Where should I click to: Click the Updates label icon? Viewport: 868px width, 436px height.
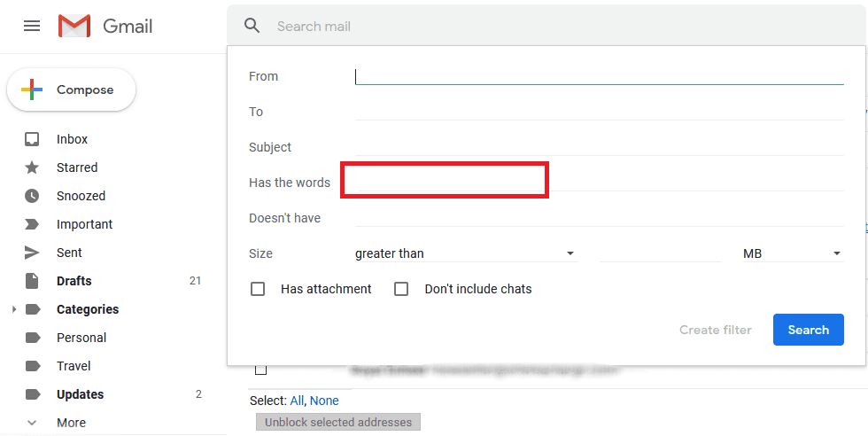click(34, 394)
